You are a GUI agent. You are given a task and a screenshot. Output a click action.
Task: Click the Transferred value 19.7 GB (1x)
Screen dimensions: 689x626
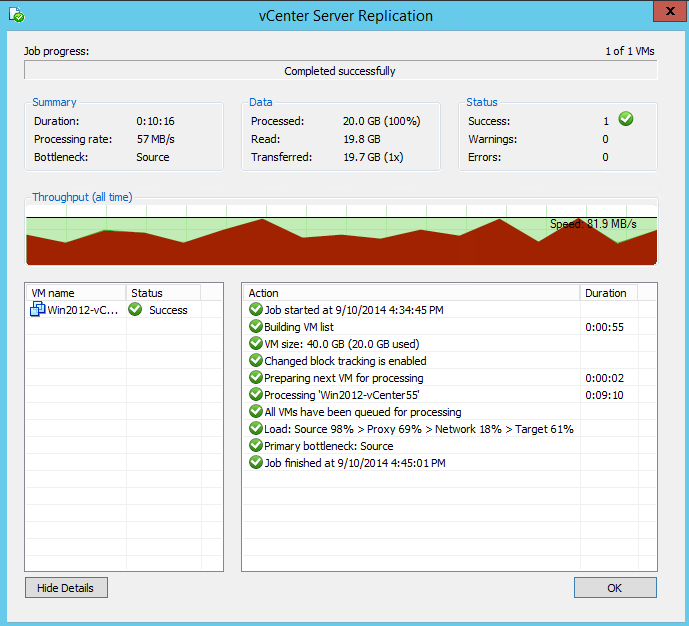373,157
